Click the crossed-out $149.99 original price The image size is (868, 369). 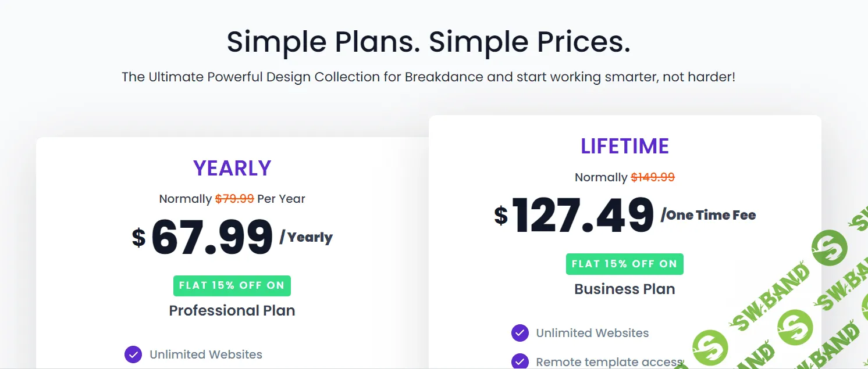[653, 177]
